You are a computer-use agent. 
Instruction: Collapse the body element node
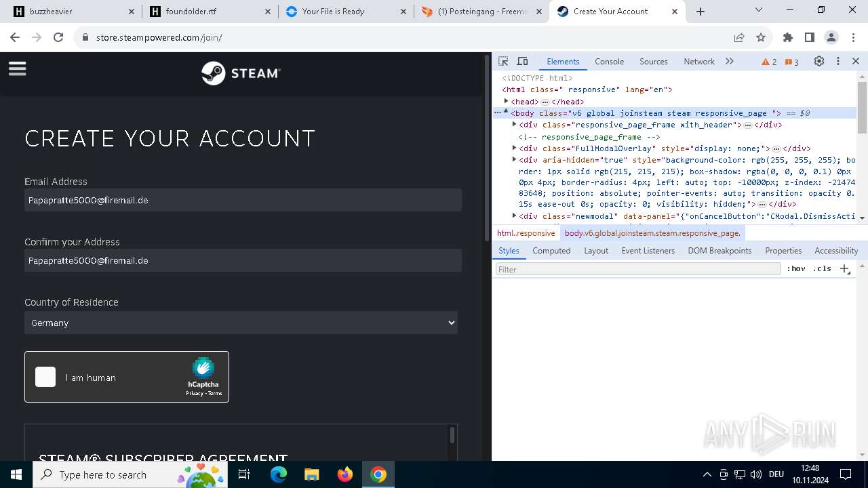(506, 113)
